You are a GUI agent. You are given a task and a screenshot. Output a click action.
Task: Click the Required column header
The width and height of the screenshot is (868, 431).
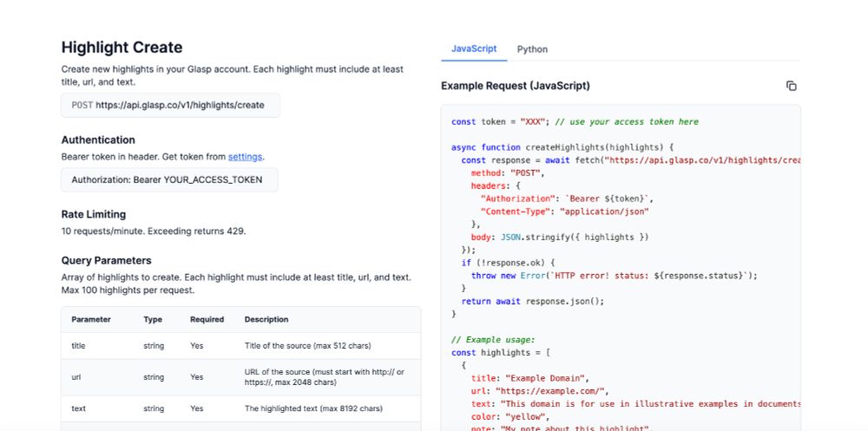click(207, 319)
